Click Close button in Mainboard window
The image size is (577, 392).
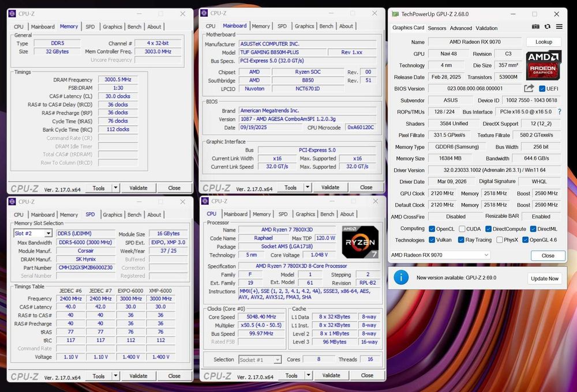click(x=366, y=187)
